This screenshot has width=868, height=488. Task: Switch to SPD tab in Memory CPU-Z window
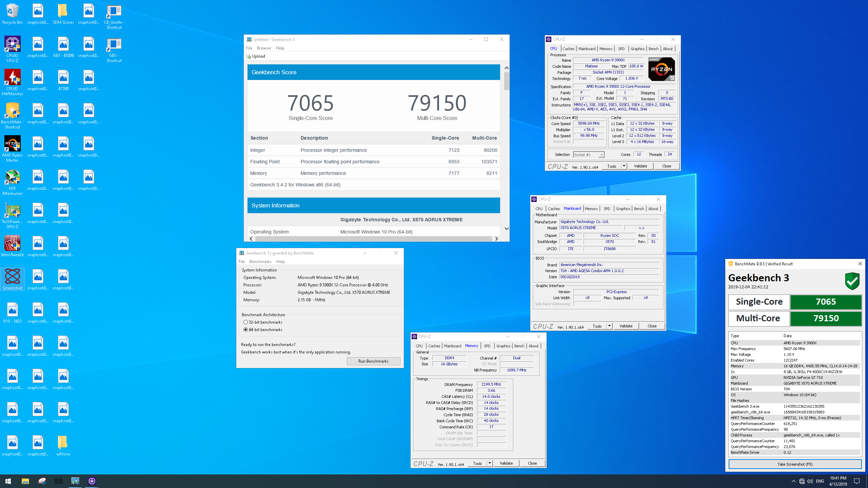pos(487,346)
